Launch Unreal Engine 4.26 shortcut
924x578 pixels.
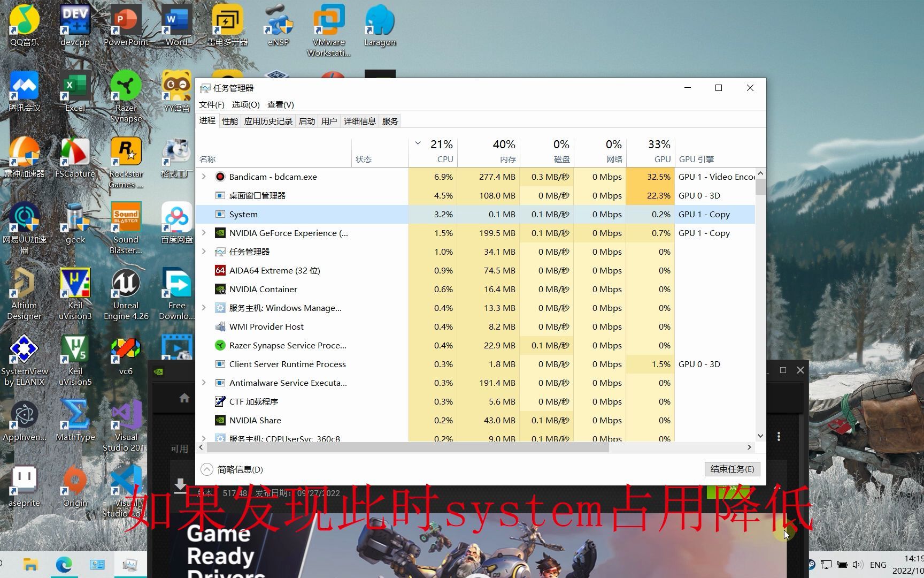126,294
